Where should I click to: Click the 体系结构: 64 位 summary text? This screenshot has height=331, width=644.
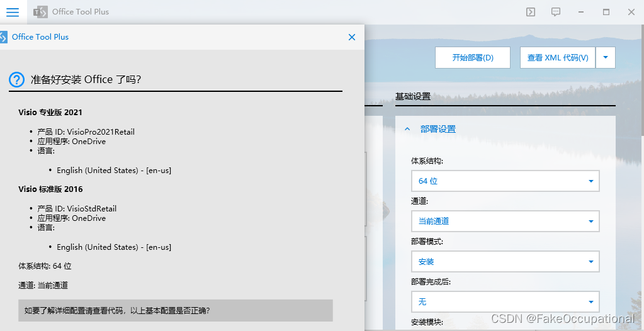coord(45,266)
